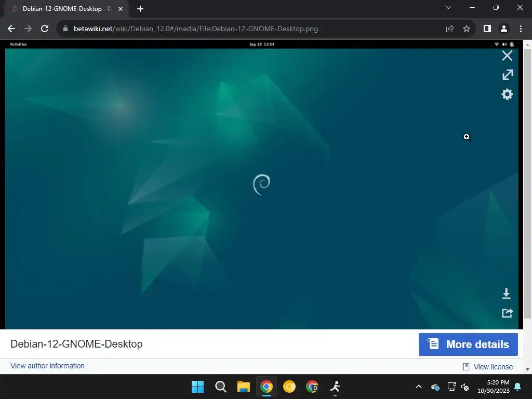
Task: Toggle the browser side panel
Action: [x=487, y=29]
